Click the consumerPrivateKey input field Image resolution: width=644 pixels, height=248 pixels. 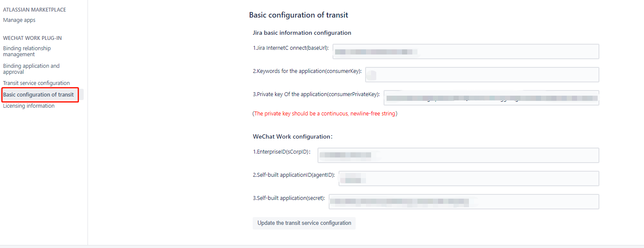(x=491, y=98)
